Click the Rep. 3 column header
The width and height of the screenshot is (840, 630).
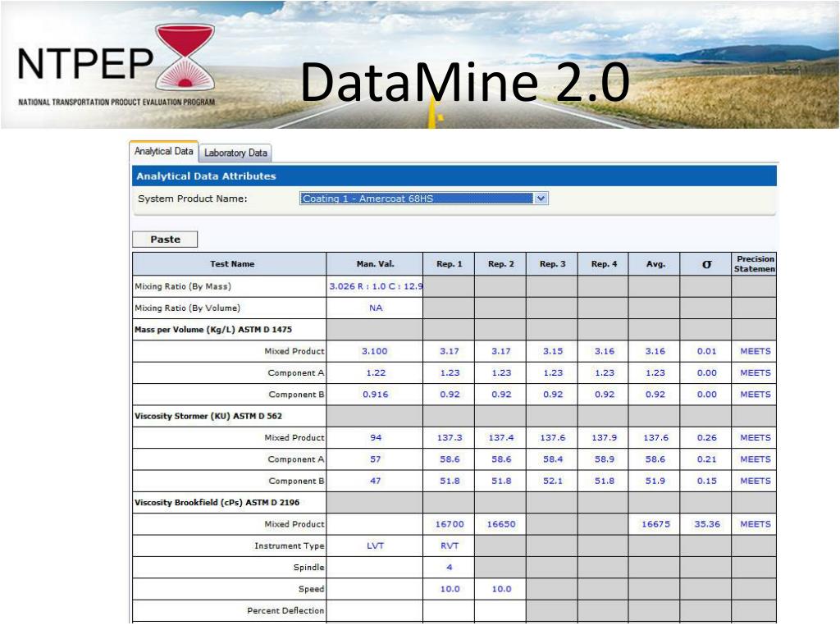[x=552, y=264]
